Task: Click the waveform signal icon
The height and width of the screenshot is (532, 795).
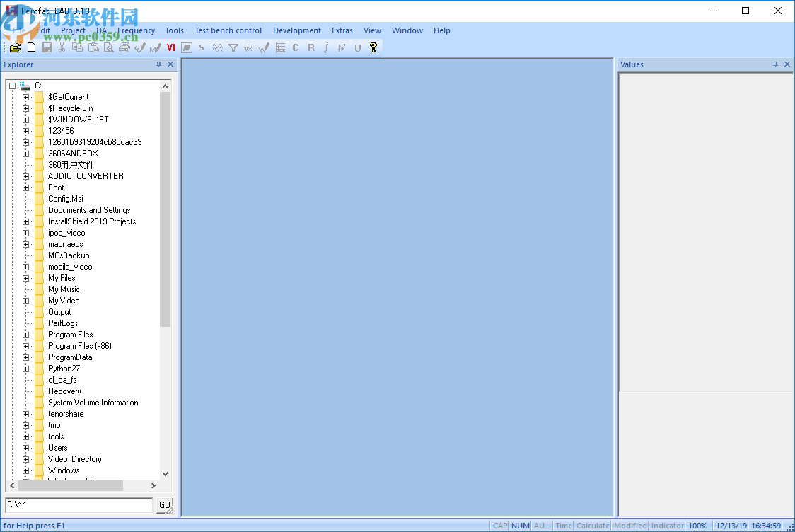Action: 218,47
